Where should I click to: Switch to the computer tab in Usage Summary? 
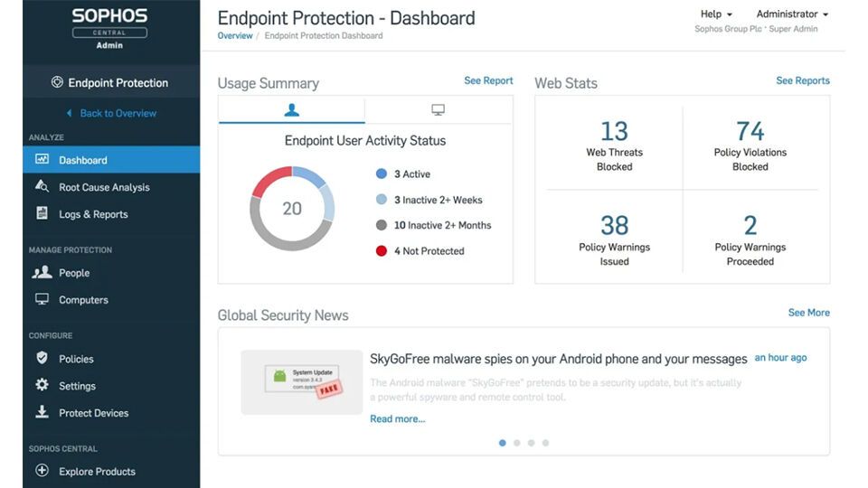point(438,110)
